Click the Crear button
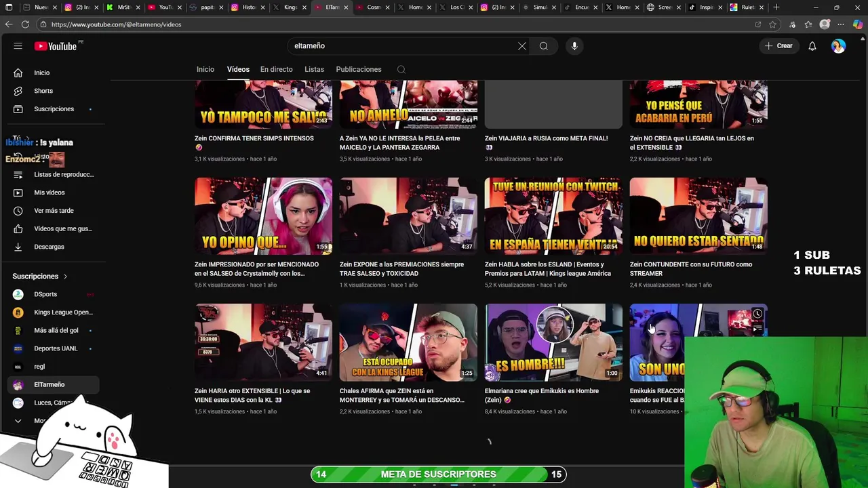Viewport: 868px width, 488px height. (x=778, y=46)
